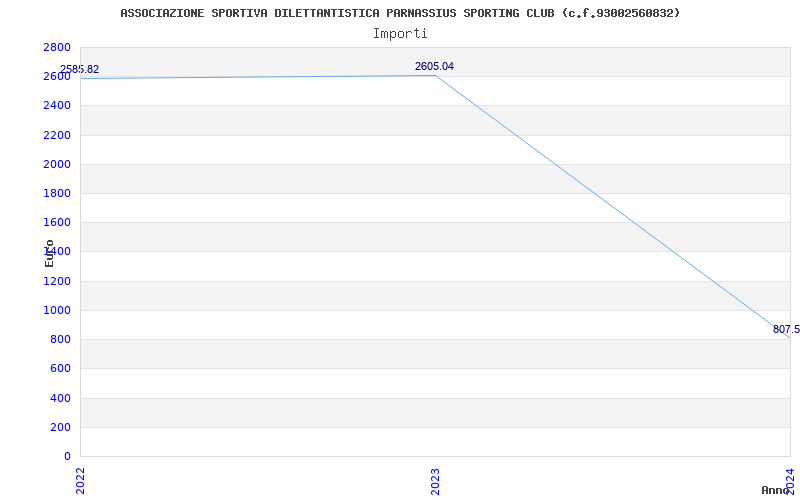Click the 2400 y-axis value
The width and height of the screenshot is (800, 500).
coord(57,106)
